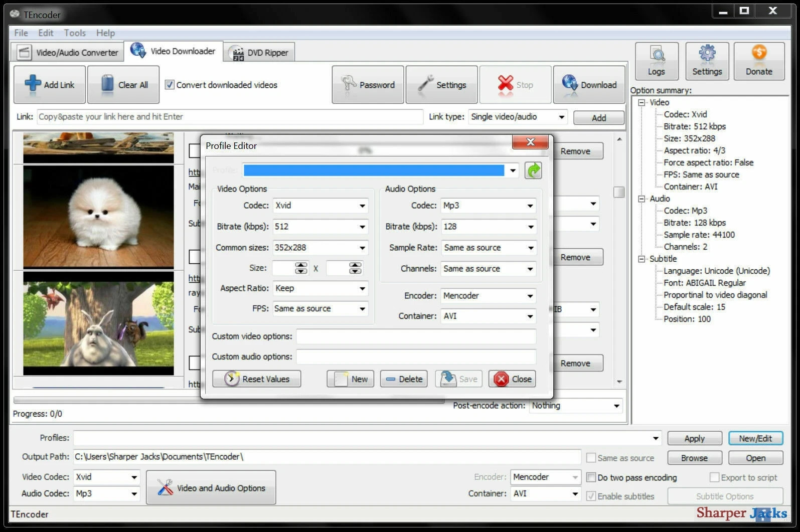The image size is (800, 532).
Task: Create New profile in Profile Editor
Action: [351, 379]
